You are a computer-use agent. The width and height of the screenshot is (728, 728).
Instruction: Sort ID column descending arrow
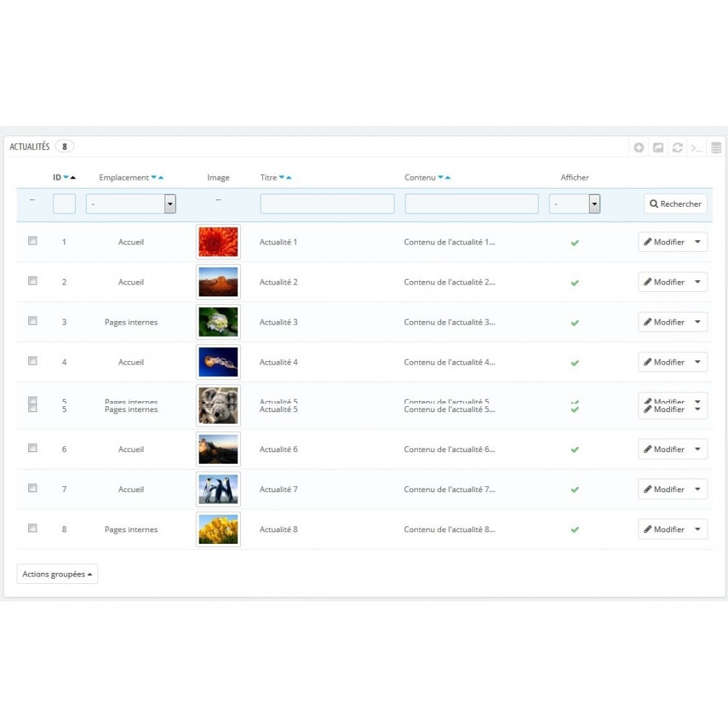[66, 178]
